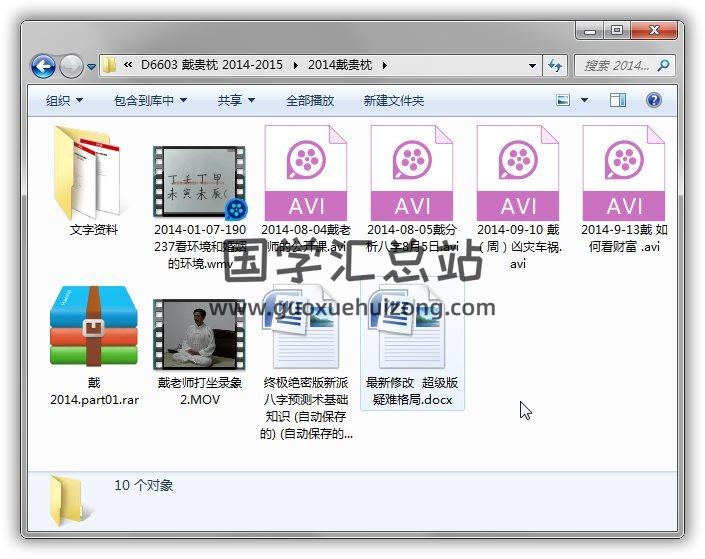Expand the 组织 dropdown menu
Image resolution: width=705 pixels, height=559 pixels.
64,101
